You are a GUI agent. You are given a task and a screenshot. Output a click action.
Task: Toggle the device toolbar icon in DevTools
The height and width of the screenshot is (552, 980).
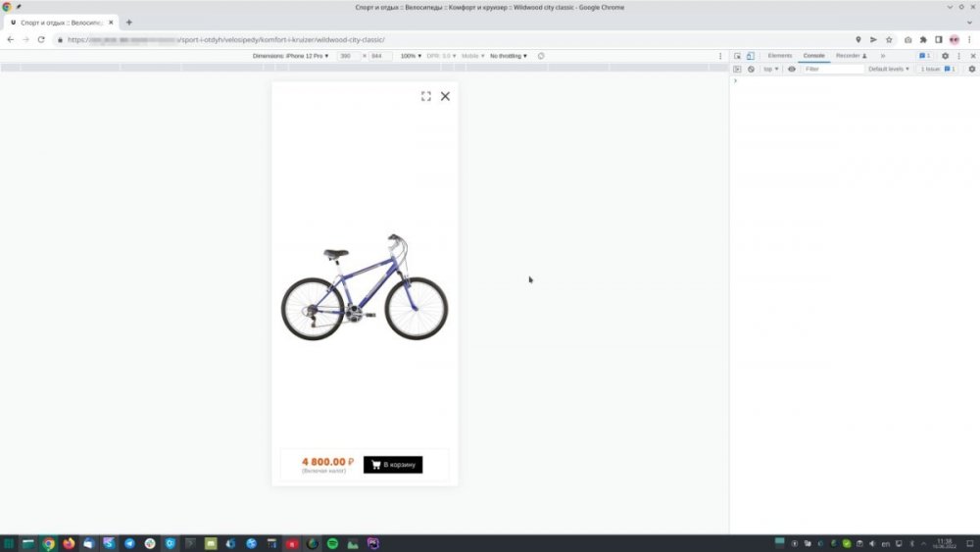[x=751, y=56]
